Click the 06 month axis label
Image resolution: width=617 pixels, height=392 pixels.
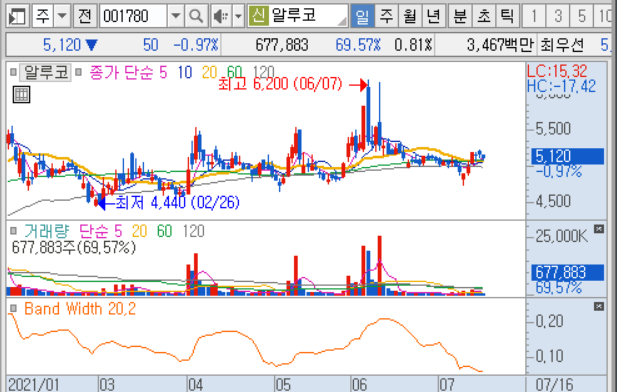(x=359, y=384)
